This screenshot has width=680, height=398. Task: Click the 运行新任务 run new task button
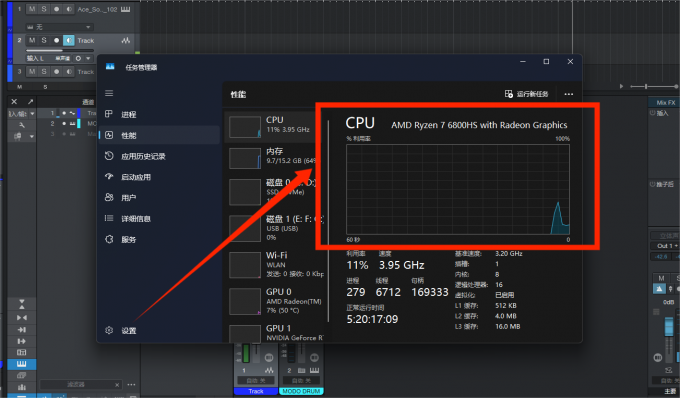(526, 94)
